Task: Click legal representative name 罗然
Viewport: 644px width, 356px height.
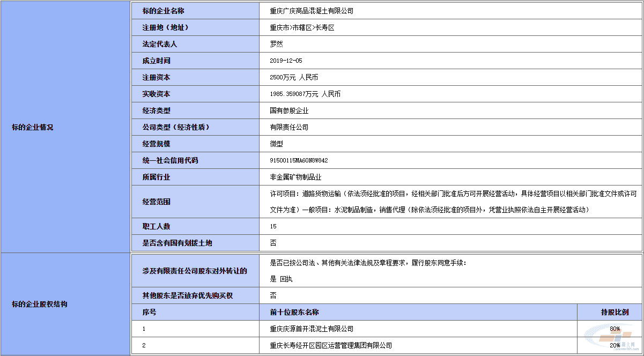Action: [276, 44]
